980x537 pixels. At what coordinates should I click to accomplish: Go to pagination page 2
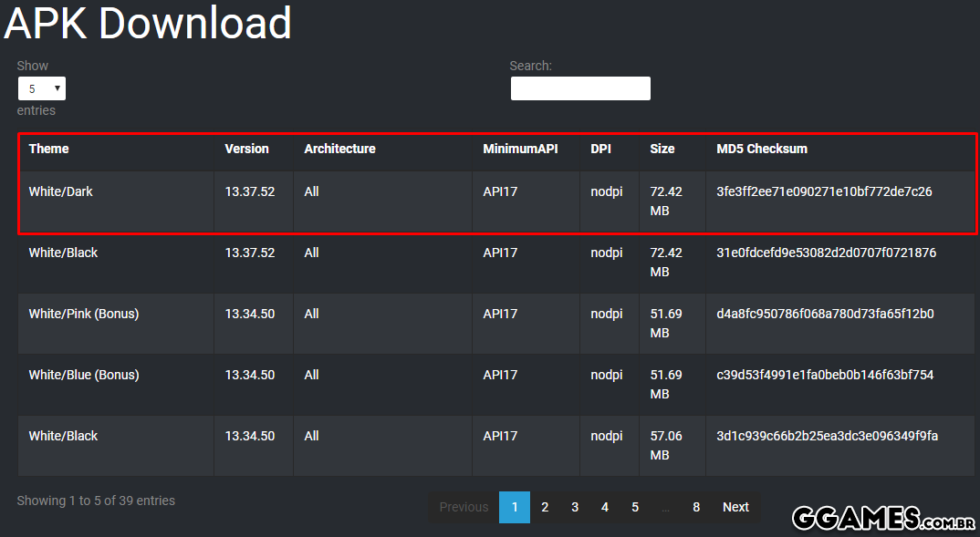[545, 507]
